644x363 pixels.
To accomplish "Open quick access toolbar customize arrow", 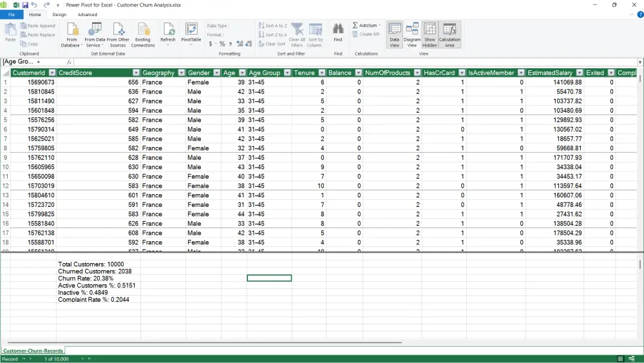I will pyautogui.click(x=57, y=5).
